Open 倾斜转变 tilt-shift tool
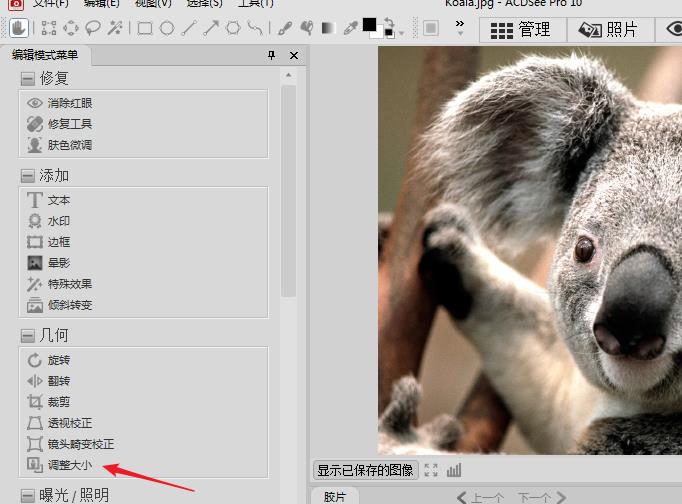Image resolution: width=682 pixels, height=504 pixels. [60, 305]
